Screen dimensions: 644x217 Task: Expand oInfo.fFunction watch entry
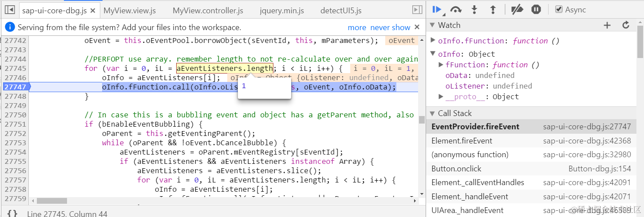(x=433, y=41)
